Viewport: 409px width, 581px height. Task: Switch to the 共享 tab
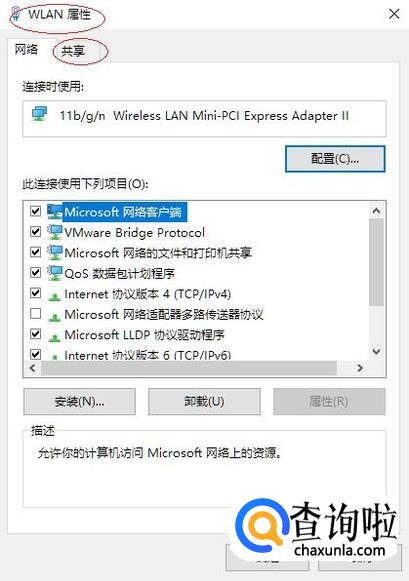point(73,51)
